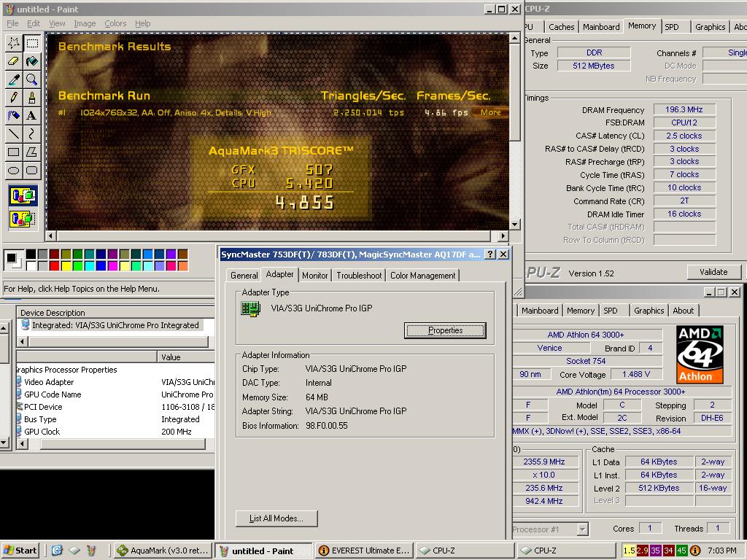Pick the Eraser tool in Paint
Viewport: 747px width, 560px height.
pos(13,61)
